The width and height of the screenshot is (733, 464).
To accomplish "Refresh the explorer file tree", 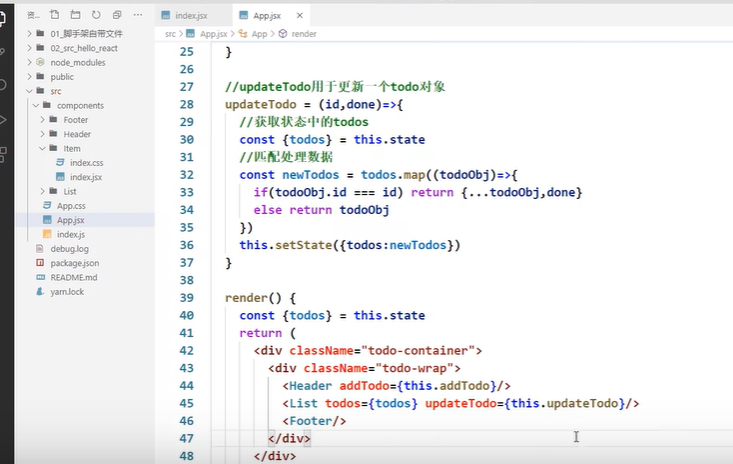I will pos(96,15).
